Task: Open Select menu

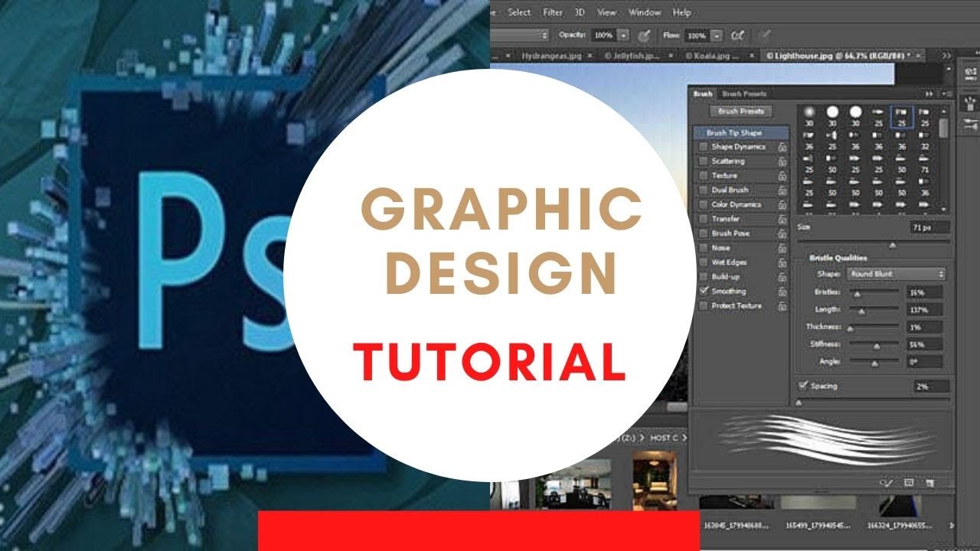Action: click(x=519, y=12)
